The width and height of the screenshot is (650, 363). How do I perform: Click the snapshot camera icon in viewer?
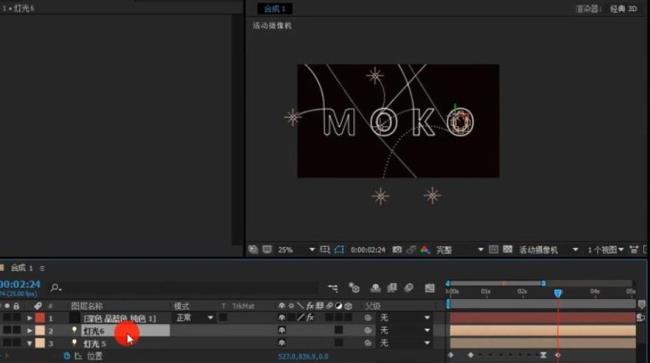pos(397,249)
